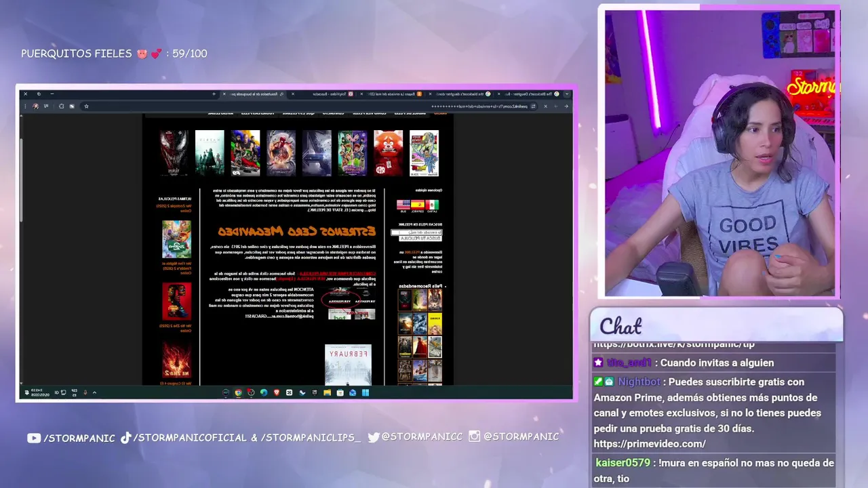
Task: Open the Dragon Ball movie poster
Action: tap(424, 153)
